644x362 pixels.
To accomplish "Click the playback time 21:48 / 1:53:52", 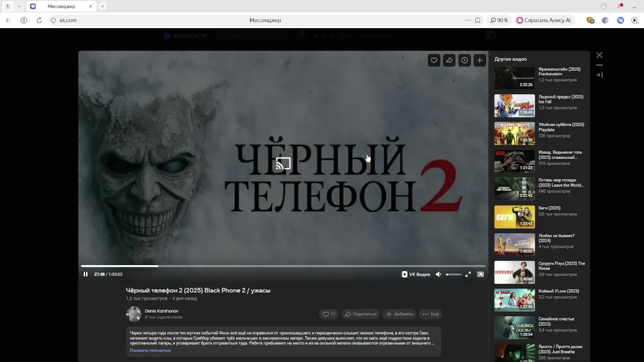I will (x=108, y=274).
